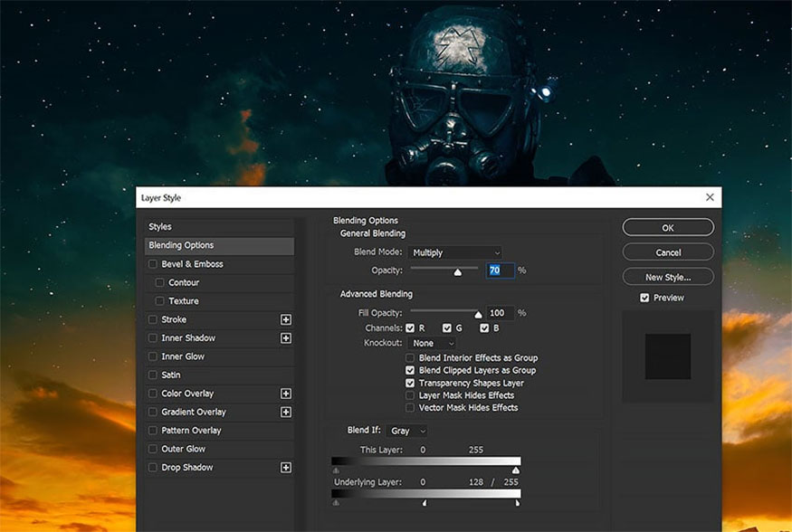The image size is (792, 532).
Task: Click the Fill Opacity field showing 100
Action: [500, 313]
